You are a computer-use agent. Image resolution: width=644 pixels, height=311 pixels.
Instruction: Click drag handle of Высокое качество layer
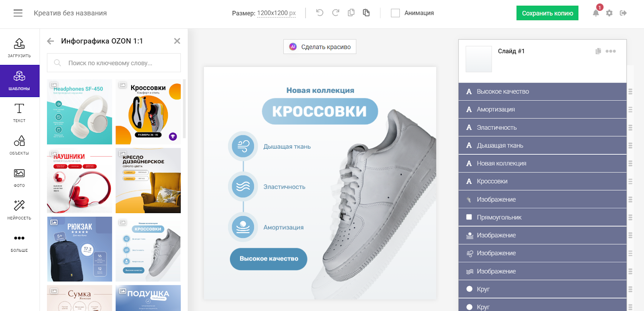pyautogui.click(x=630, y=91)
